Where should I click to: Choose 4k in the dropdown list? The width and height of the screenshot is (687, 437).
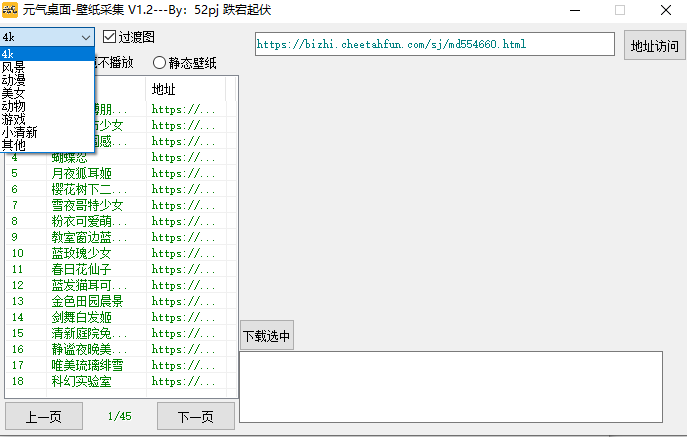(x=47, y=54)
